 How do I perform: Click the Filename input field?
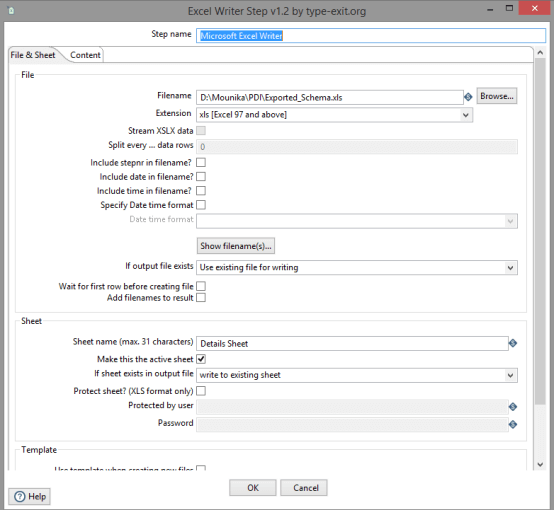click(330, 97)
